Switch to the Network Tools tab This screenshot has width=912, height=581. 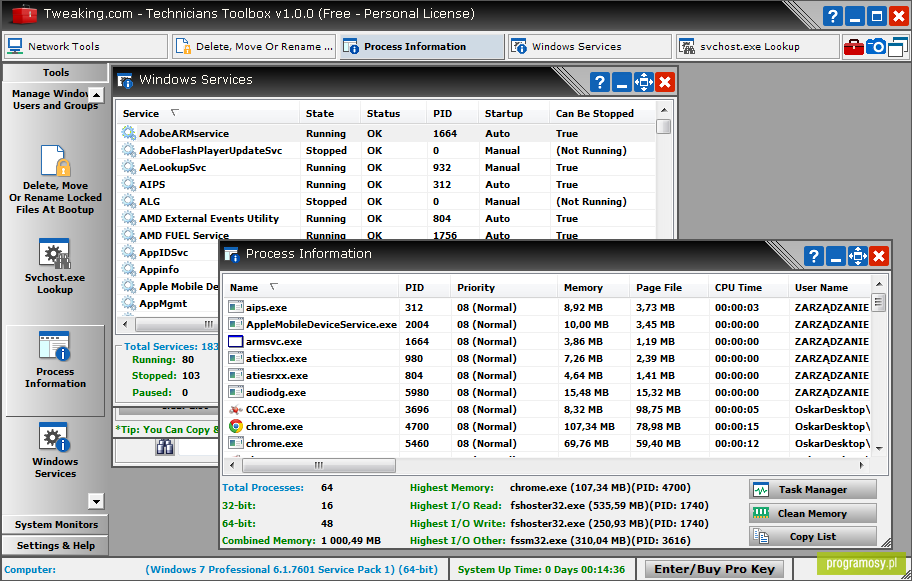(x=86, y=47)
